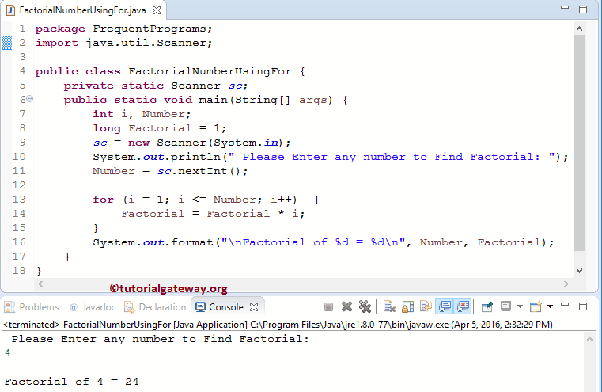Maximize the editor area
602x392 pixels.
583,9
